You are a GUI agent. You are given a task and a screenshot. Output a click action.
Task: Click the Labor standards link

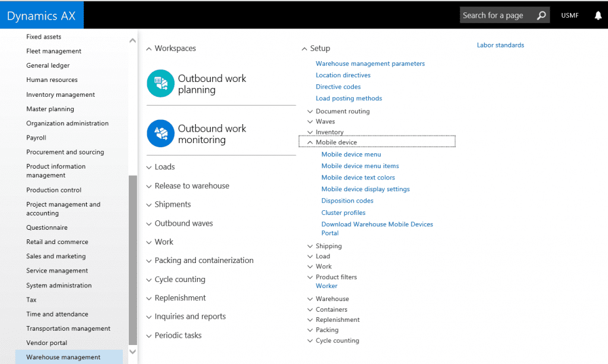click(500, 45)
